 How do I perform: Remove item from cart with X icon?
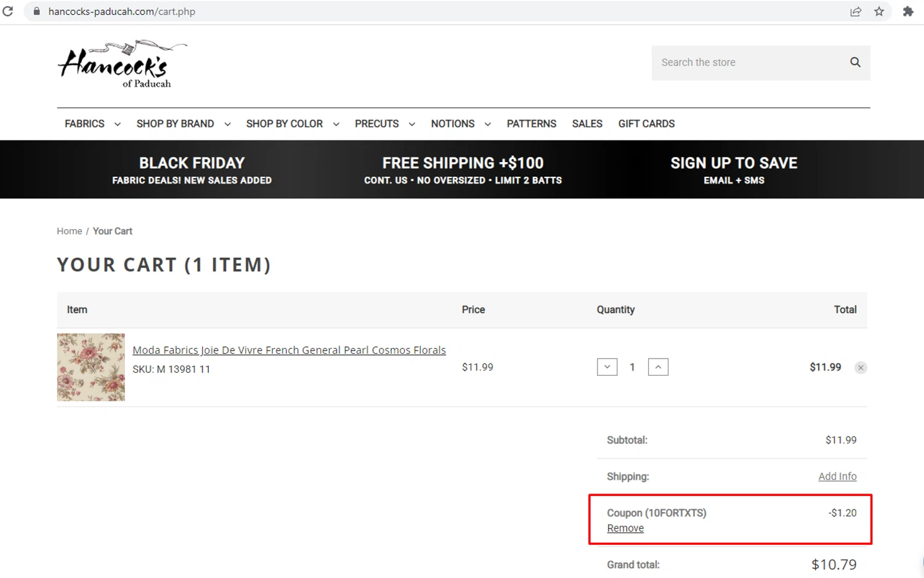tap(861, 368)
